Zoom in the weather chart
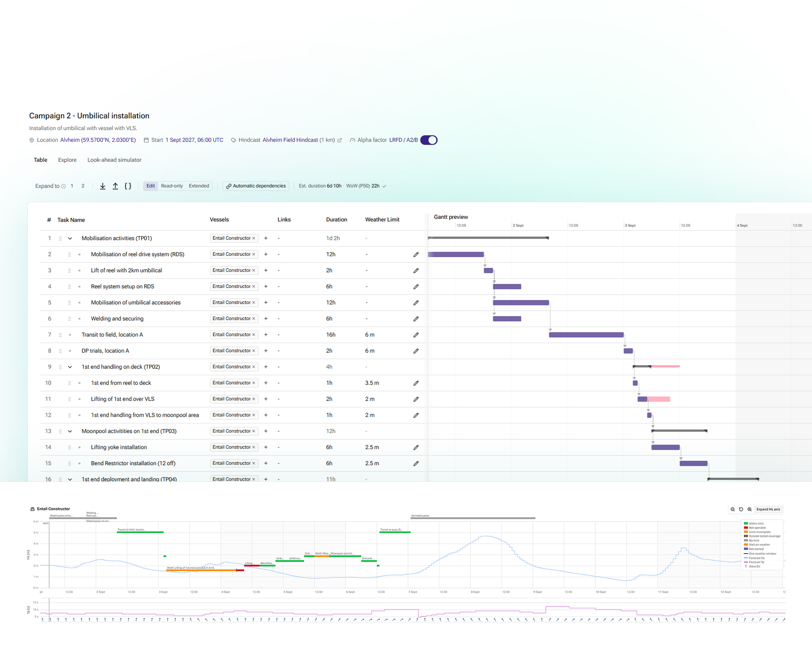The height and width of the screenshot is (650, 812). 749,509
